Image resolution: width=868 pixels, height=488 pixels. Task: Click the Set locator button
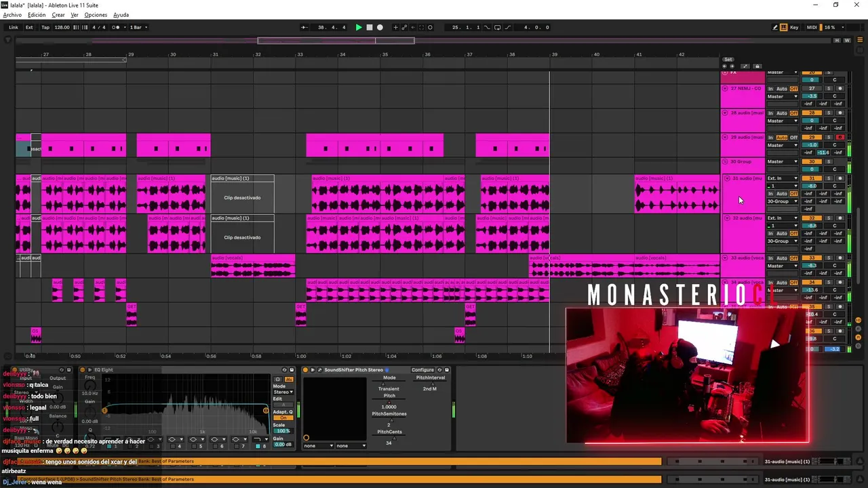click(728, 60)
